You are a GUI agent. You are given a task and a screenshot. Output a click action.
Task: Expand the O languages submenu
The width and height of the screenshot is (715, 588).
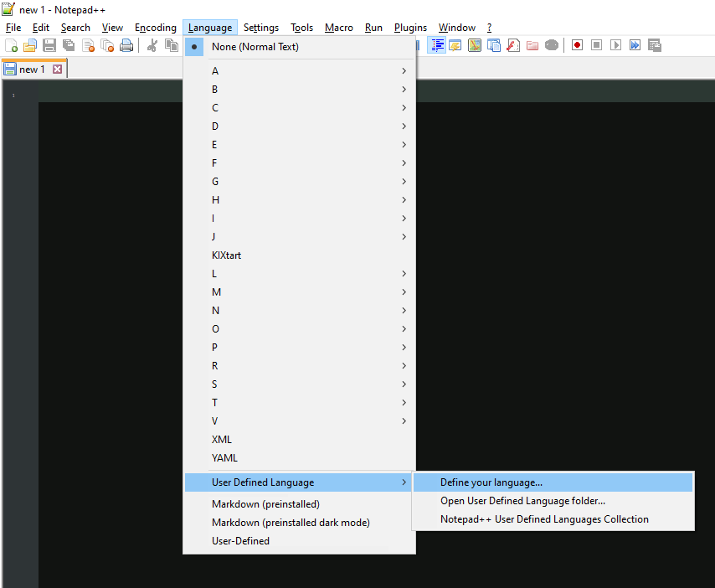pyautogui.click(x=299, y=329)
